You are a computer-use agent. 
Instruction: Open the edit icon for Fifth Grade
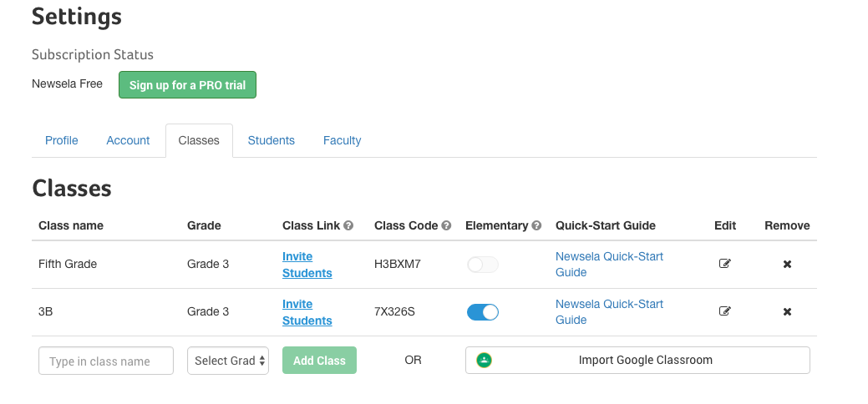point(724,264)
